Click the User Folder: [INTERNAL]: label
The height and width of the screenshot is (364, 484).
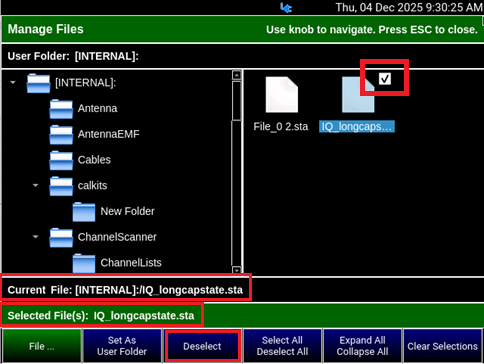coord(73,56)
